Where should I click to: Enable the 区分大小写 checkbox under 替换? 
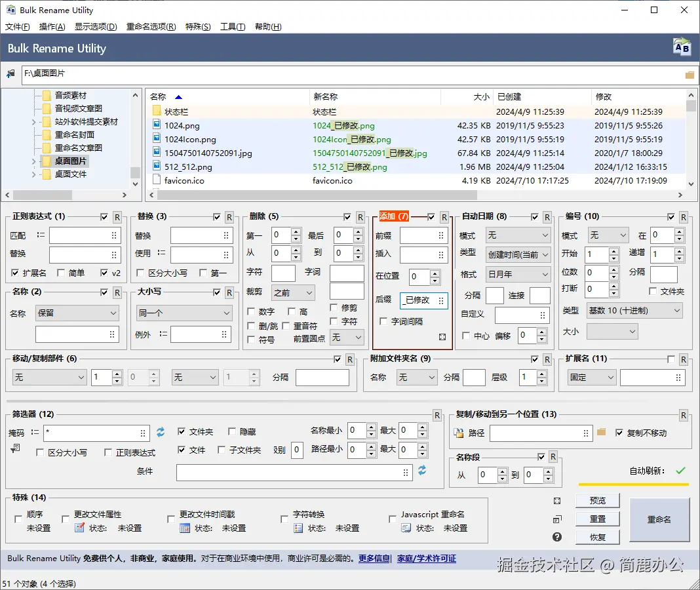click(140, 273)
